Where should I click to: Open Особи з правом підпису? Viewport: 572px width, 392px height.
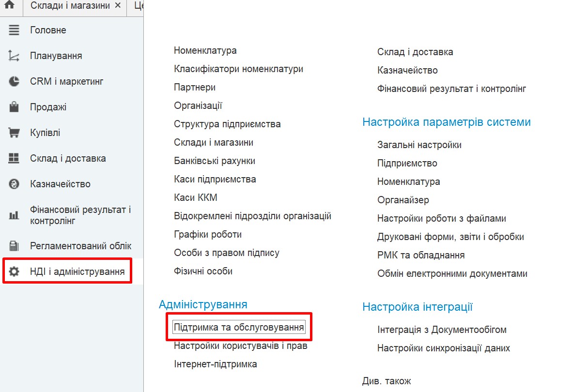click(x=227, y=253)
